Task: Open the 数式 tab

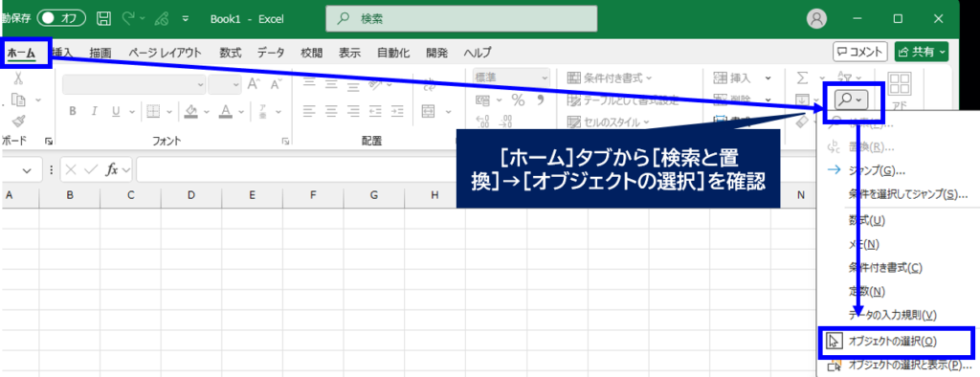Action: point(230,54)
